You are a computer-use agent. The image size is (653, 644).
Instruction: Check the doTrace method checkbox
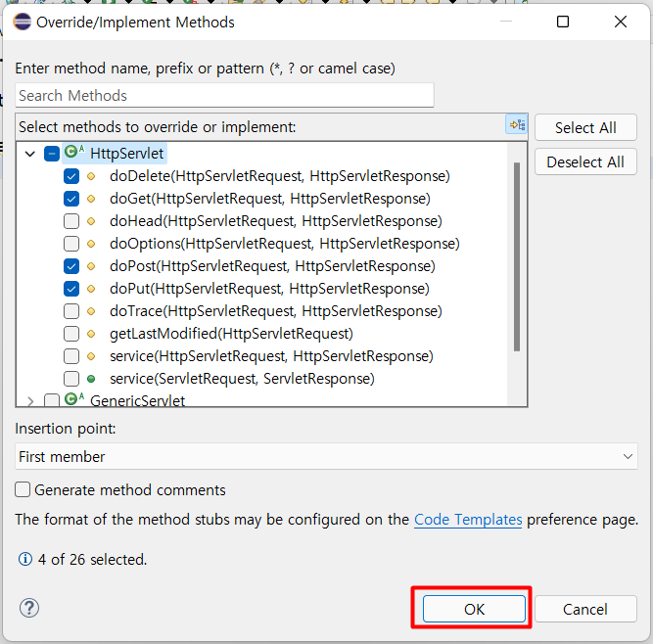point(71,311)
